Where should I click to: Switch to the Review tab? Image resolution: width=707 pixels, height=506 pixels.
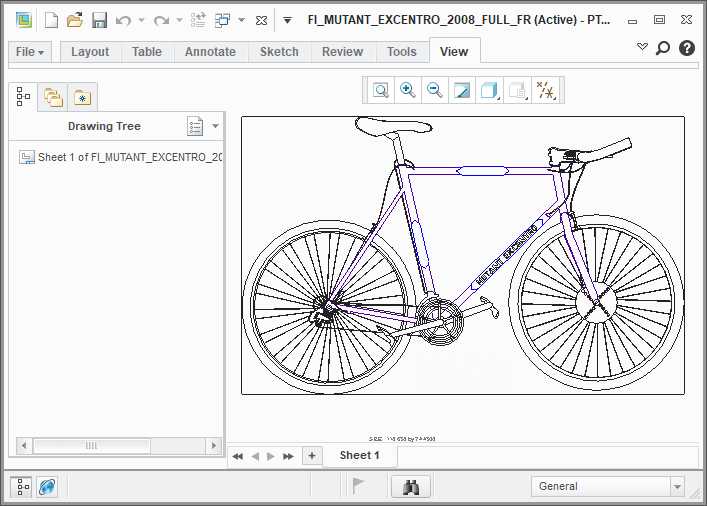tap(342, 52)
